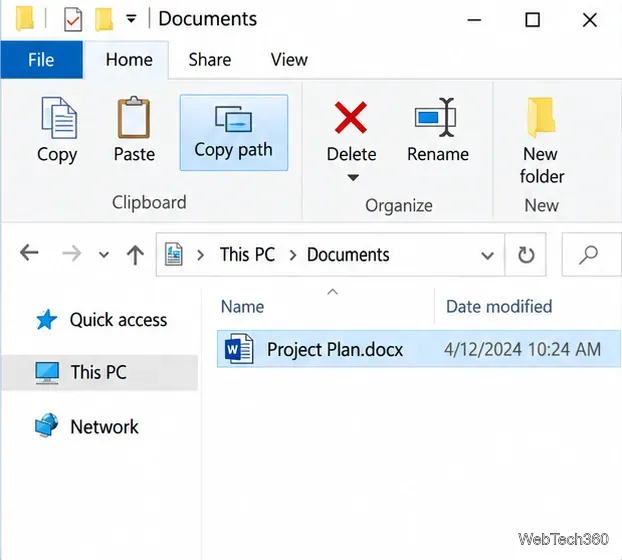
Task: Click the document icon in address bar
Action: click(x=173, y=254)
